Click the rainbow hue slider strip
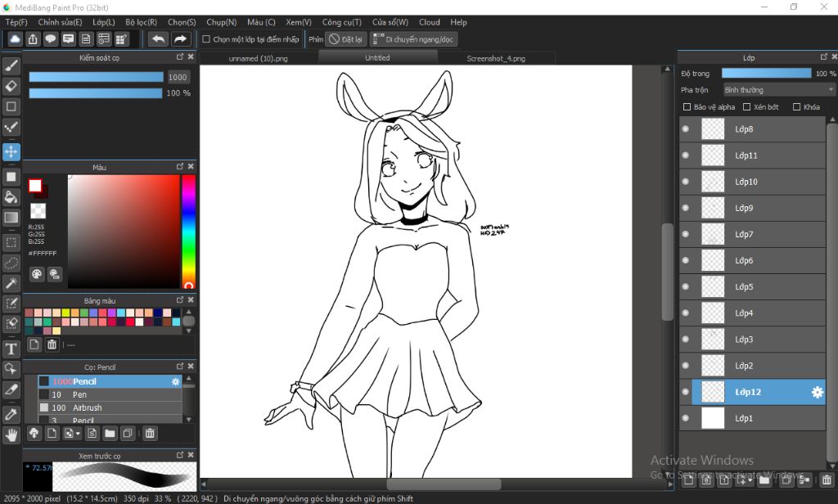The height and width of the screenshot is (504, 838). 189,232
